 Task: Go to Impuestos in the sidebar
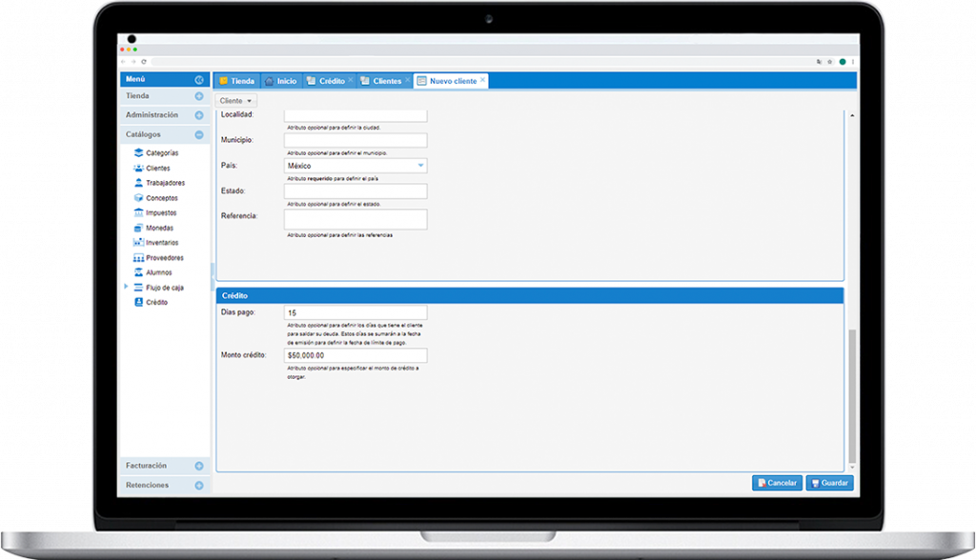pyautogui.click(x=160, y=213)
